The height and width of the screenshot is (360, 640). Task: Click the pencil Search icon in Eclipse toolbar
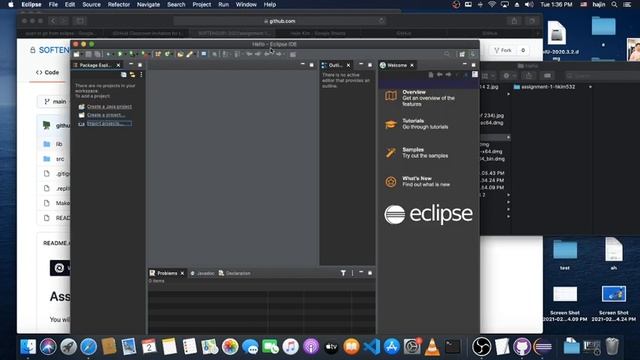(190, 54)
